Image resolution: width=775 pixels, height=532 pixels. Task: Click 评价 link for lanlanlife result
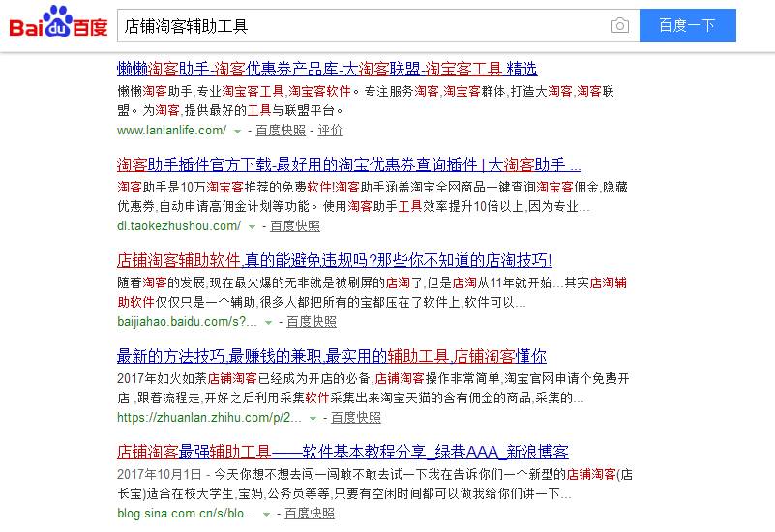tap(330, 131)
